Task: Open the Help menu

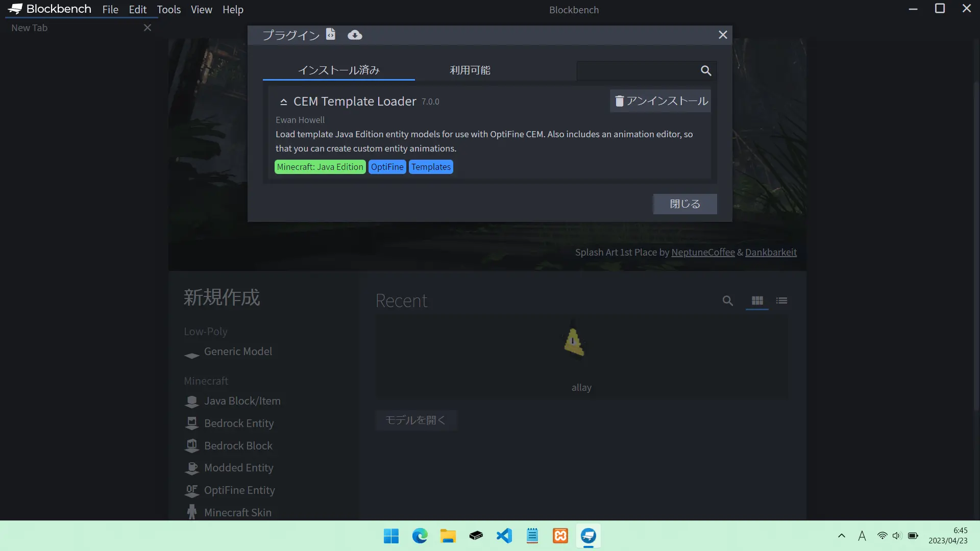Action: coord(233,10)
